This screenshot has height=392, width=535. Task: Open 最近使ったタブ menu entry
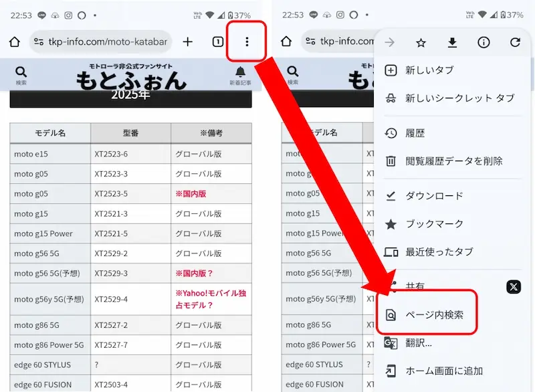pyautogui.click(x=453, y=252)
